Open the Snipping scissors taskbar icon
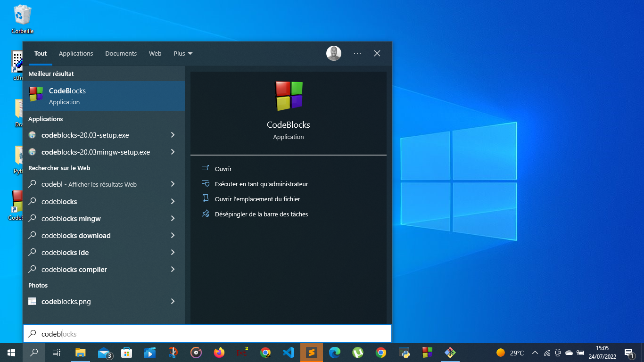The width and height of the screenshot is (644, 362). pyautogui.click(x=173, y=353)
